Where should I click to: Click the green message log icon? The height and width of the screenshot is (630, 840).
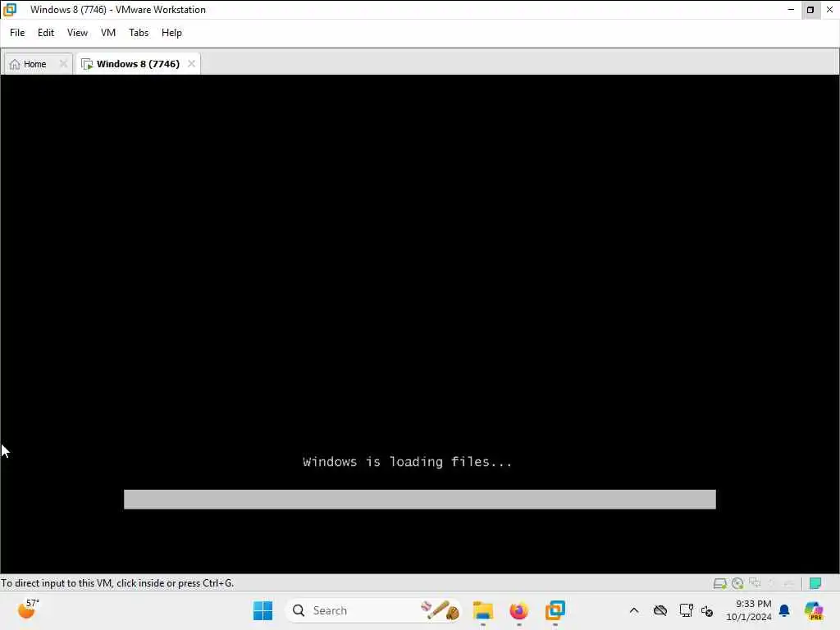815,583
